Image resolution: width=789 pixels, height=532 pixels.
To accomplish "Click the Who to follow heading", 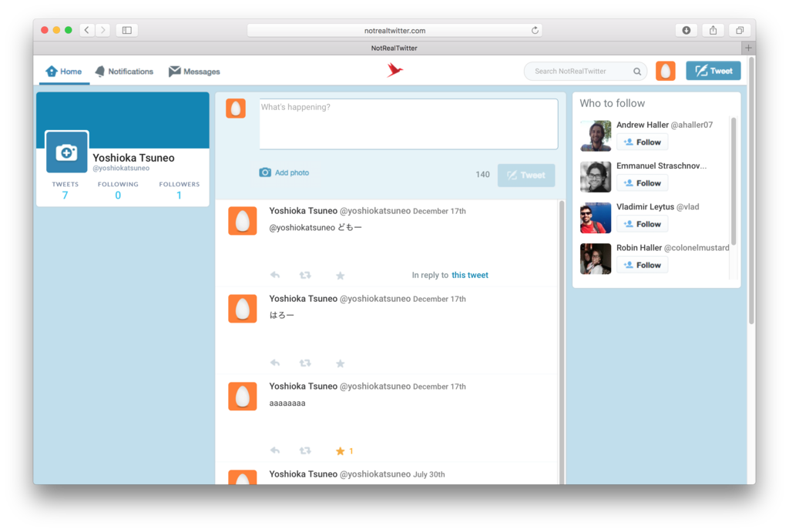I will 612,103.
